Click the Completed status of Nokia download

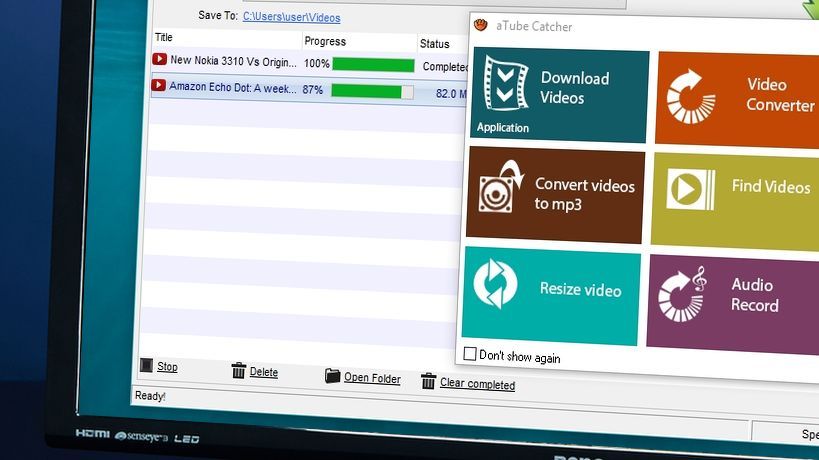click(446, 67)
